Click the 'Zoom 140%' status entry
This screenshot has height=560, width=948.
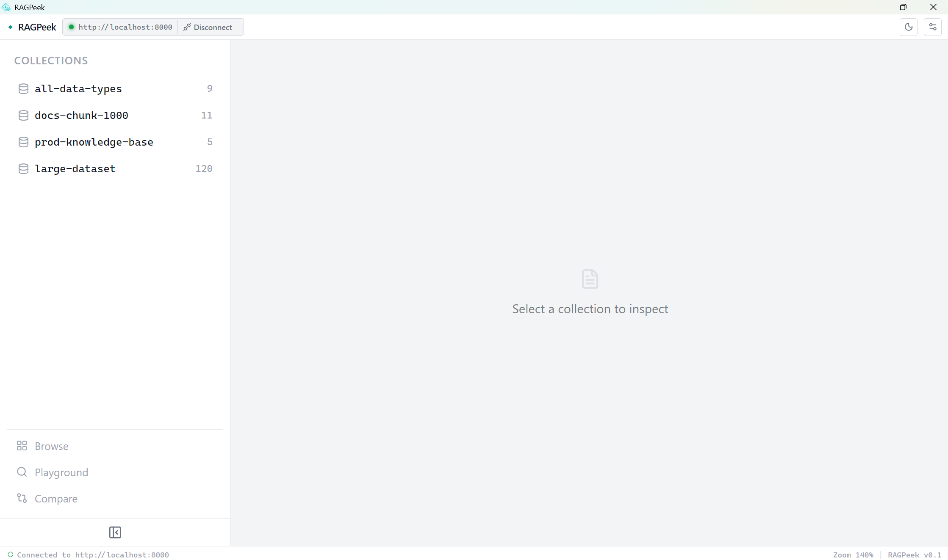[853, 555]
